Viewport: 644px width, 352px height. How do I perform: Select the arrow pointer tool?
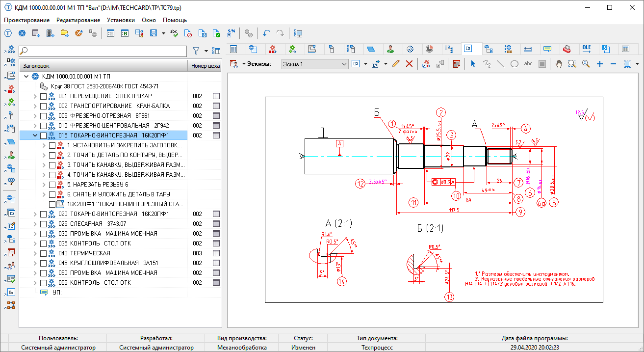tap(473, 64)
